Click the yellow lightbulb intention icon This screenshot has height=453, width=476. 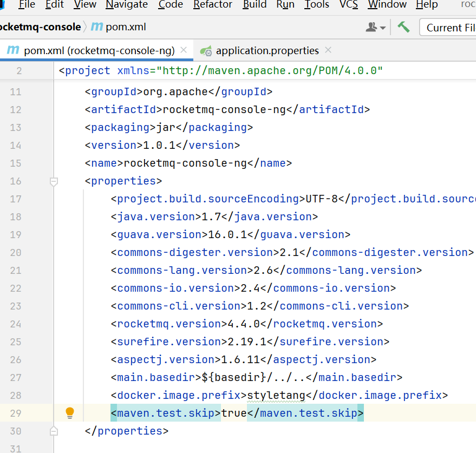[x=70, y=413]
